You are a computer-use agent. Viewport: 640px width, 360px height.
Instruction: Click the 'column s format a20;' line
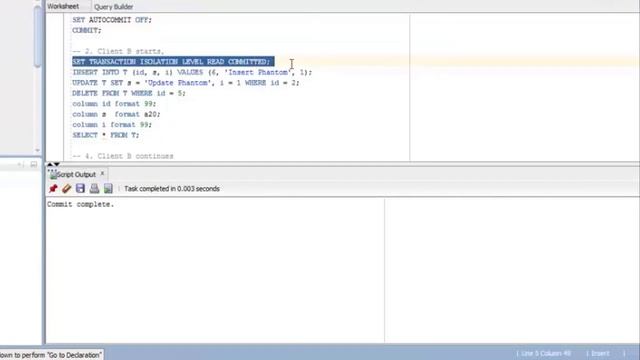pos(116,114)
